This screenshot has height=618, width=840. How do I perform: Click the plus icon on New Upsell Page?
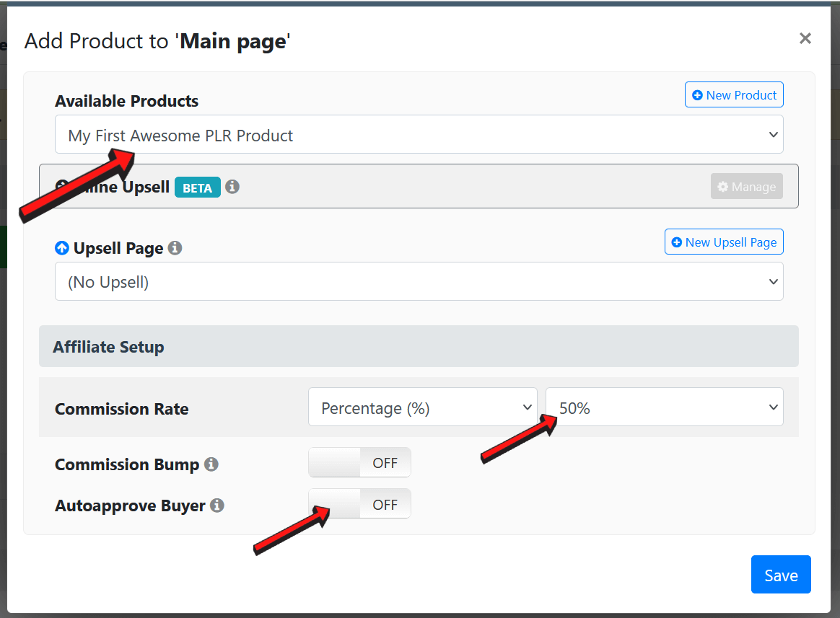tap(676, 242)
